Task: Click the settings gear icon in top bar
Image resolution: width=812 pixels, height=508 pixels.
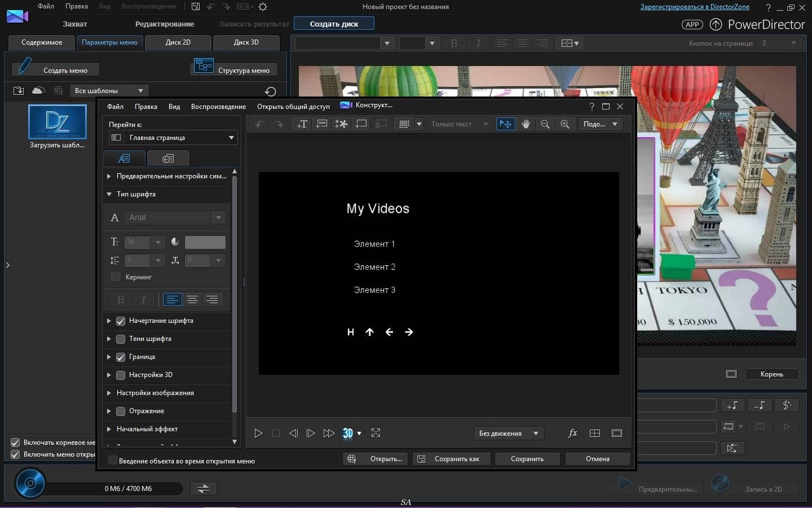Action: 263,7
